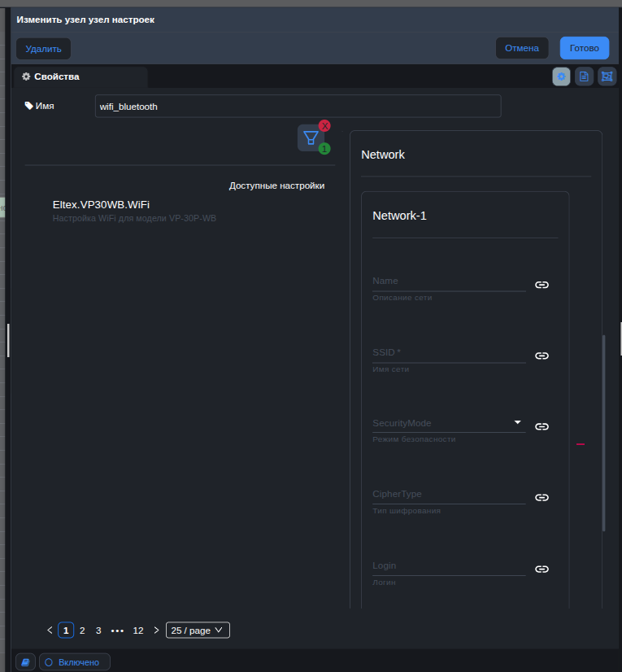
Task: Click the Отмена button
Action: click(x=521, y=48)
